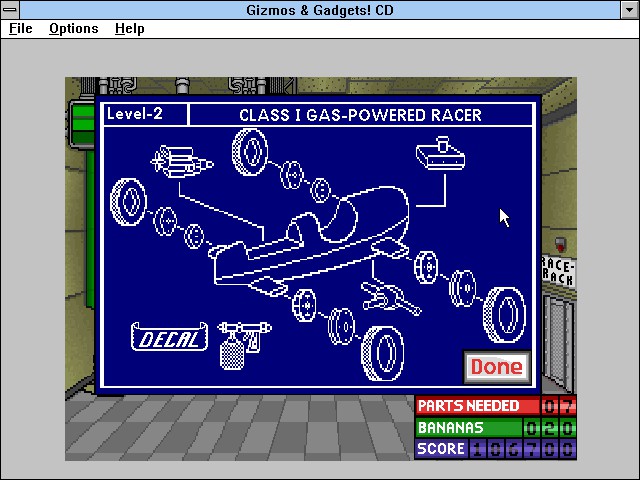Screen dimensions: 640x480
Task: Click the Done button
Action: 497,367
